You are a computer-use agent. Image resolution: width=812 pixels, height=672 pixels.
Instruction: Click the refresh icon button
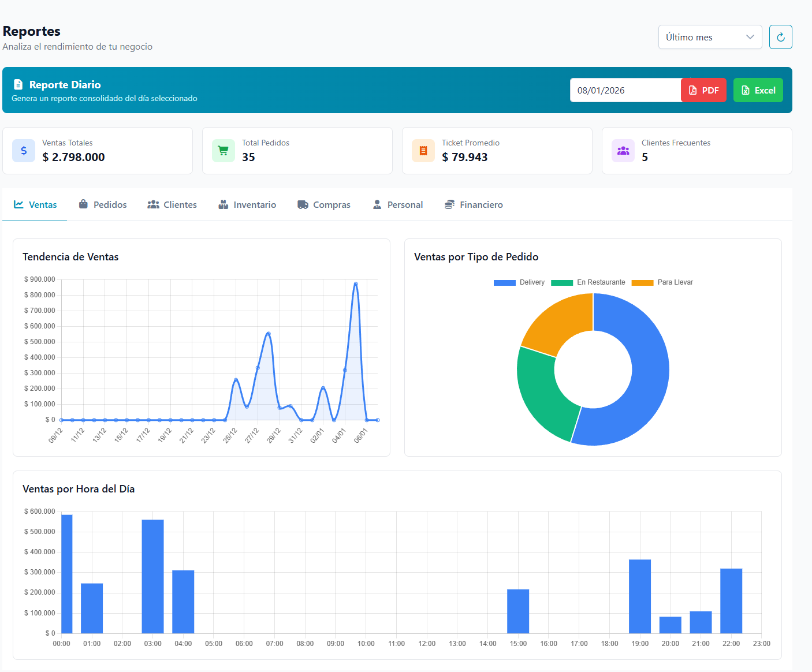tap(780, 37)
